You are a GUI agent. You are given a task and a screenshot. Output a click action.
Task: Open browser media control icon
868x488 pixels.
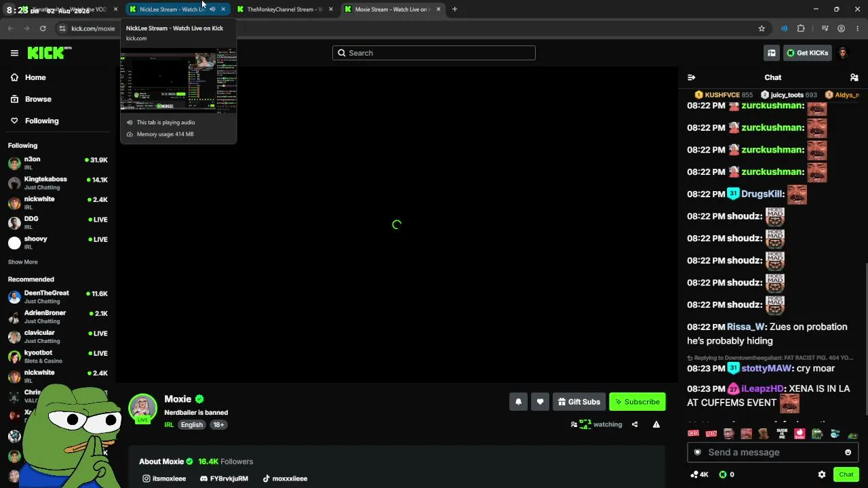pos(825,28)
